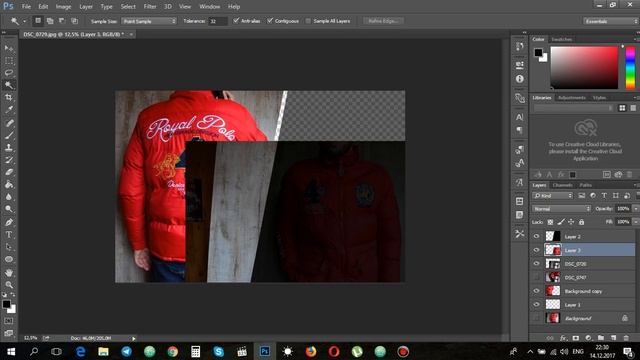Open the tool preset picker arrow

click(x=24, y=21)
